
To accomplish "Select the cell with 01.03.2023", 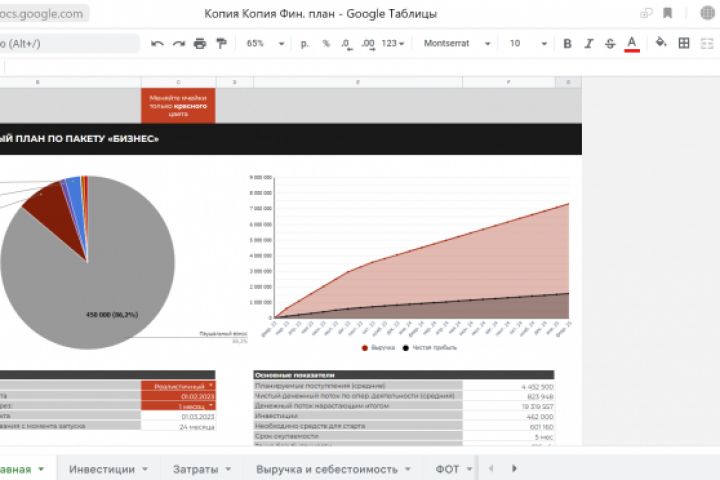I will pyautogui.click(x=178, y=417).
